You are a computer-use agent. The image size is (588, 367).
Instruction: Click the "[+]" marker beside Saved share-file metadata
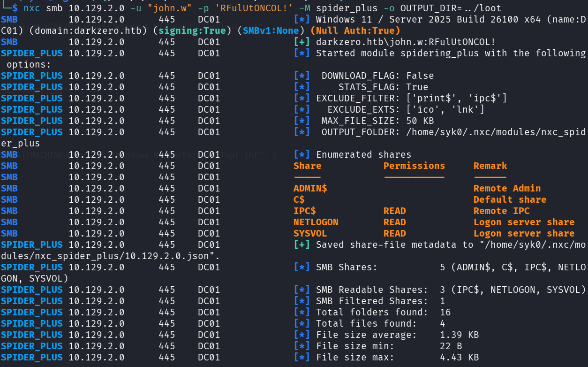pyautogui.click(x=302, y=245)
